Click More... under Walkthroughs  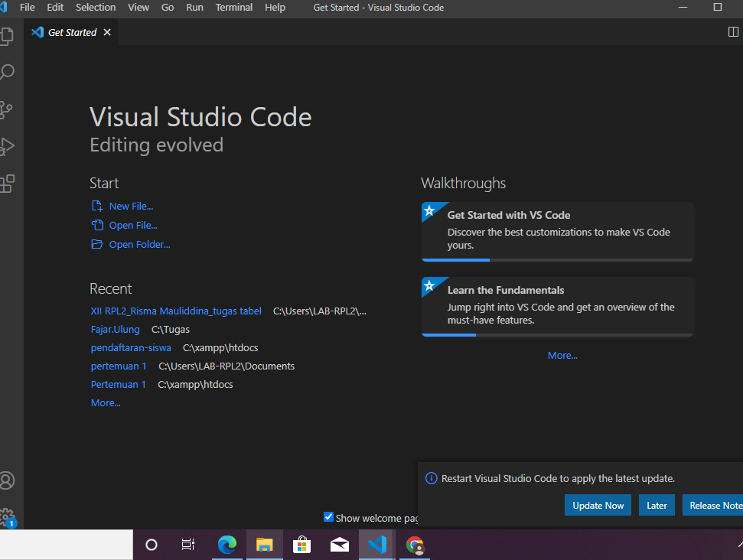point(562,355)
